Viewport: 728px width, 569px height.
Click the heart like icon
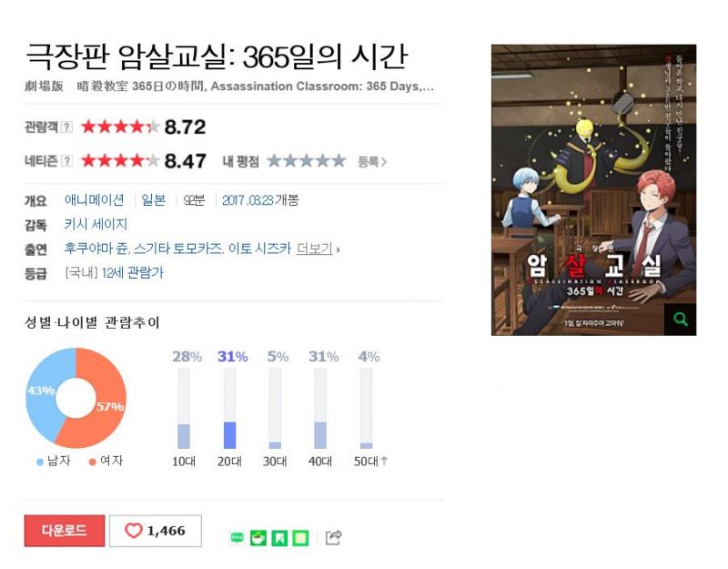[133, 530]
